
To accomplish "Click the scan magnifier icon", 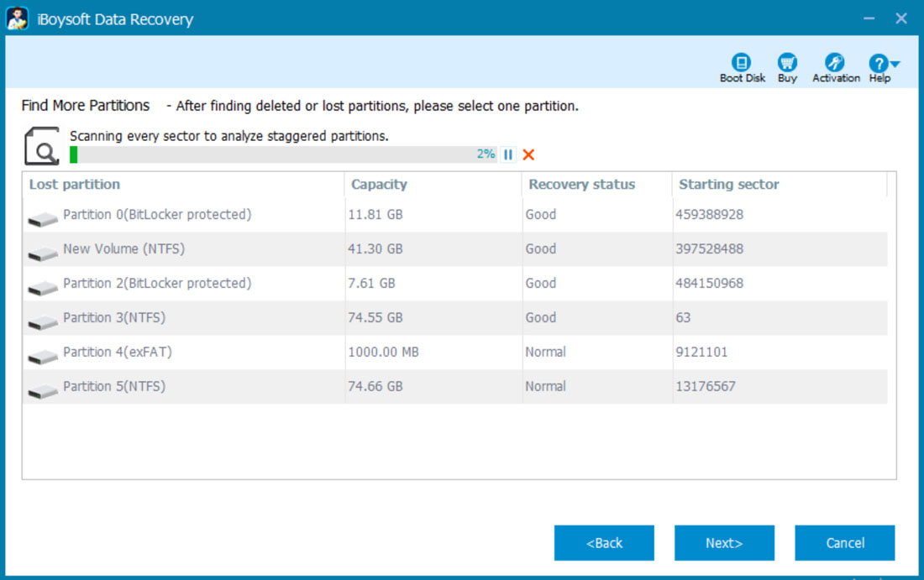I will tap(41, 146).
